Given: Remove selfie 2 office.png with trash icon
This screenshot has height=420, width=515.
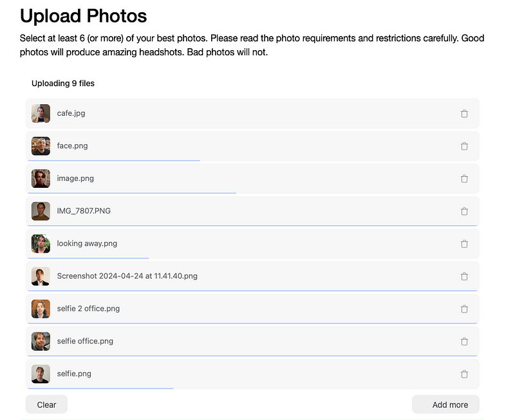Looking at the screenshot, I should click(464, 309).
